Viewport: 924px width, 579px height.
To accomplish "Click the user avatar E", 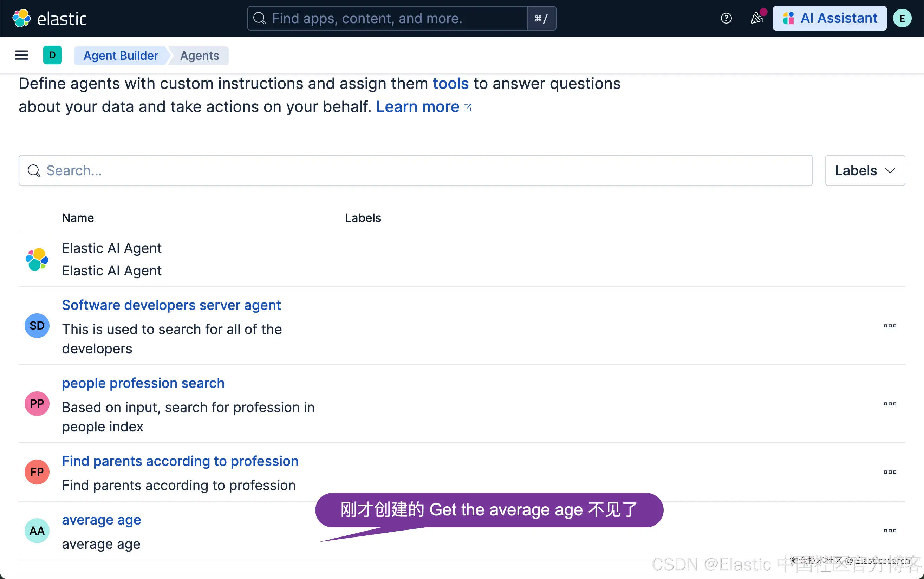I will [902, 18].
